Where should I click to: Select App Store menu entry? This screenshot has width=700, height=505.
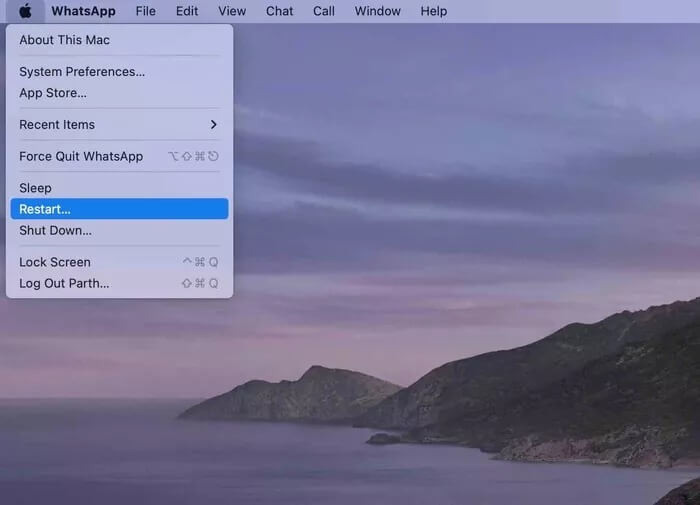[x=119, y=93]
